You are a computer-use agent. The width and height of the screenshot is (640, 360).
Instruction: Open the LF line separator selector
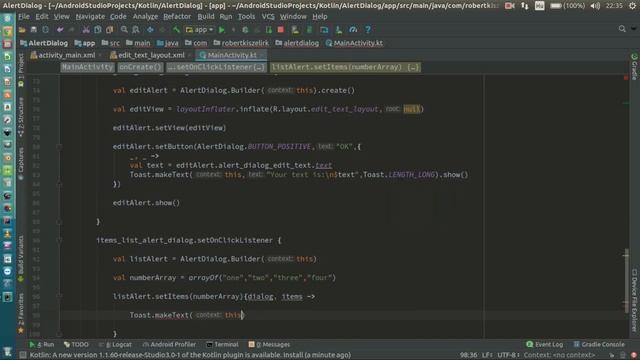pos(487,355)
